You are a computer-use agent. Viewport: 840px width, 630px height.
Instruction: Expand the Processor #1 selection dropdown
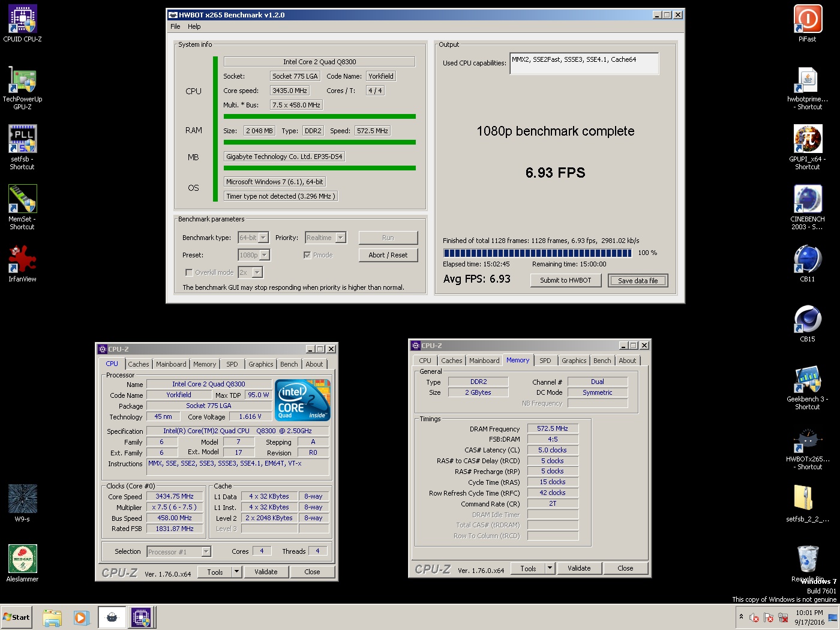(206, 551)
